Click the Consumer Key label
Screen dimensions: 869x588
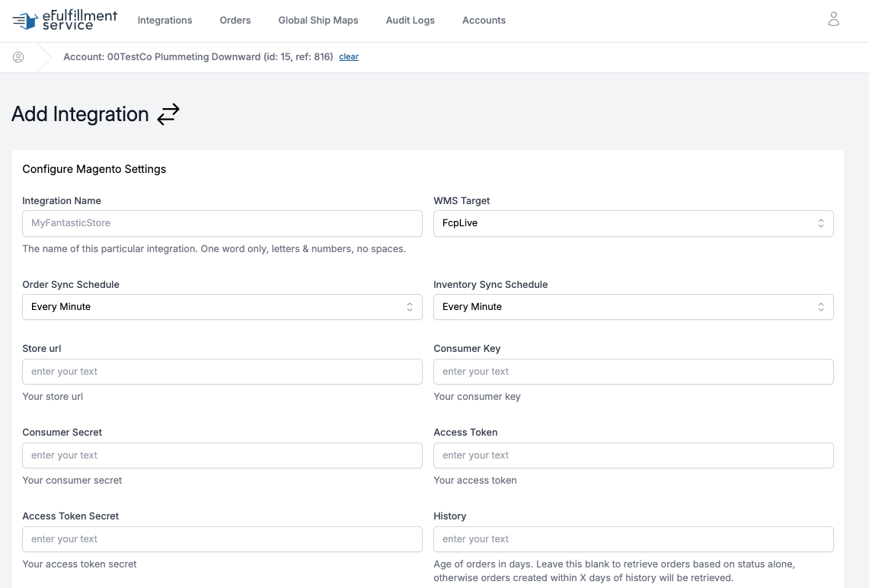click(x=467, y=349)
